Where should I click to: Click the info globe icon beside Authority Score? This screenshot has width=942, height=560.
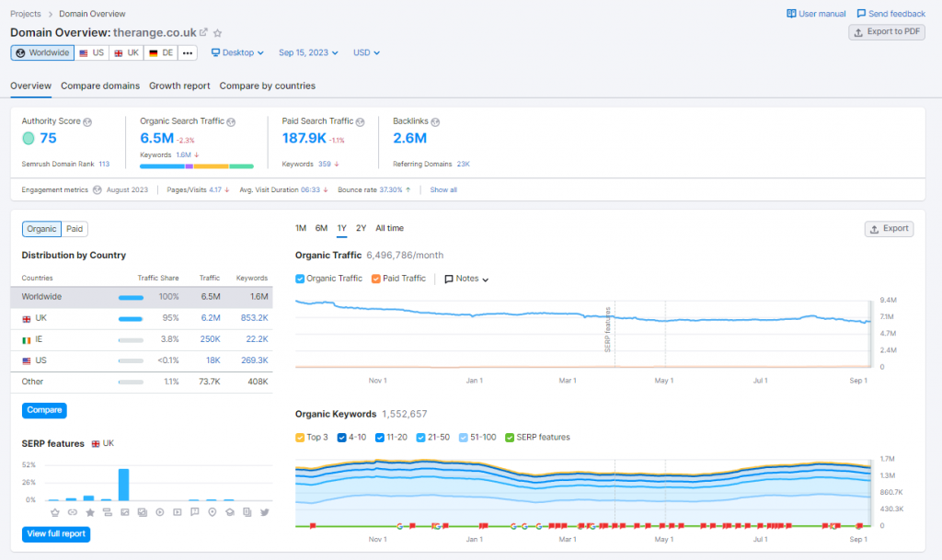click(x=87, y=121)
